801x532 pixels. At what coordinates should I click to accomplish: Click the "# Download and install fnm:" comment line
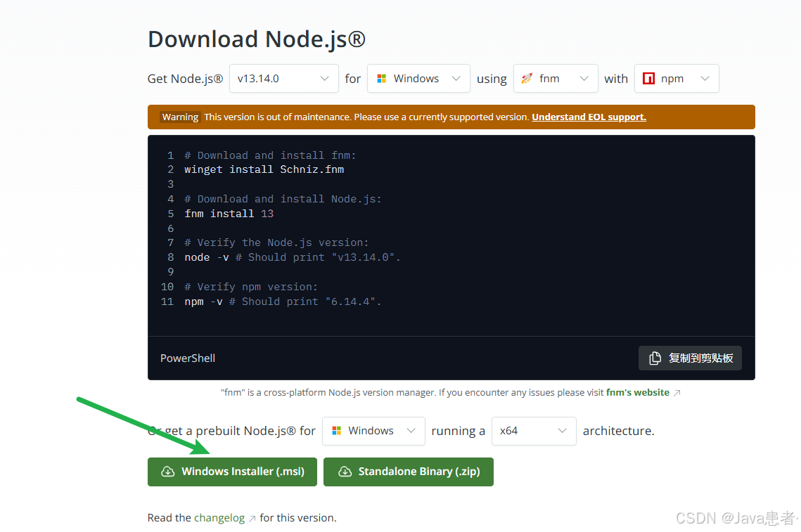[270, 155]
